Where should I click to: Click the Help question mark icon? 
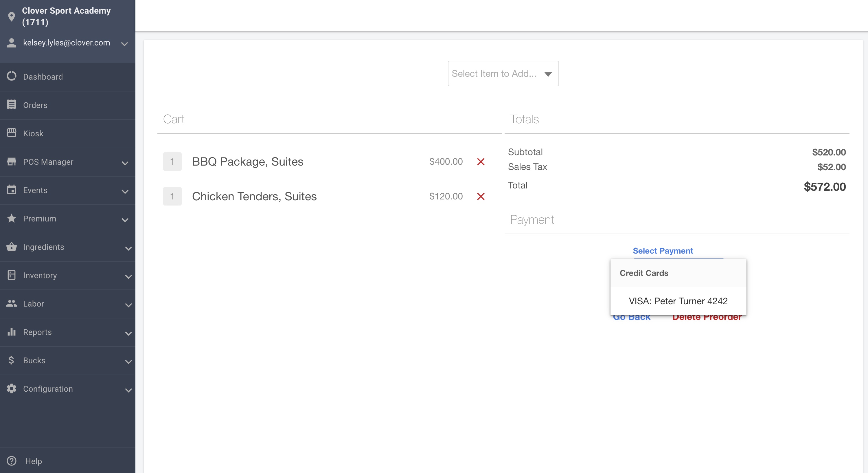pyautogui.click(x=12, y=461)
